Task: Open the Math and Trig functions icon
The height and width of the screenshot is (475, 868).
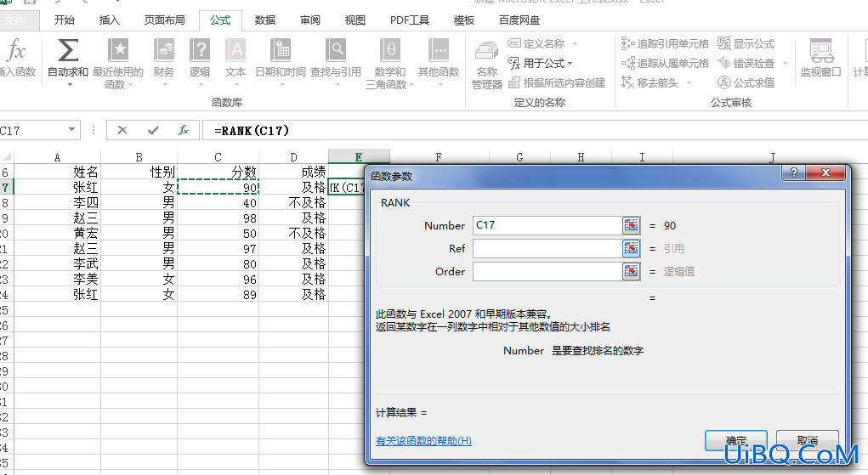Action: point(390,50)
